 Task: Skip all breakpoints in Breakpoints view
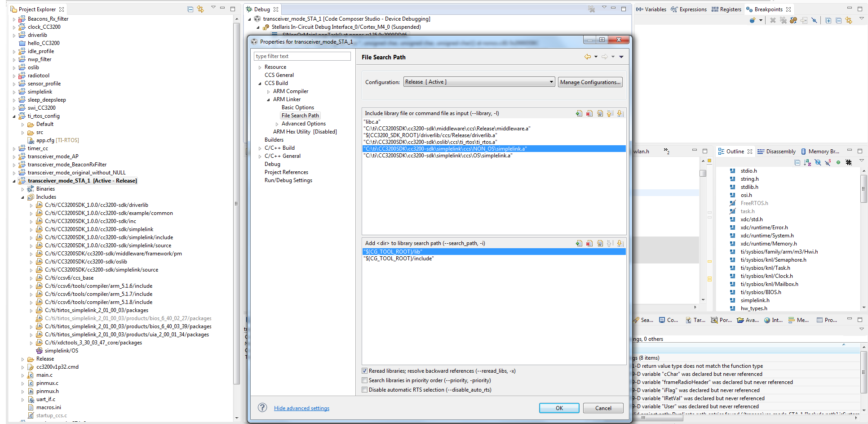pos(814,20)
